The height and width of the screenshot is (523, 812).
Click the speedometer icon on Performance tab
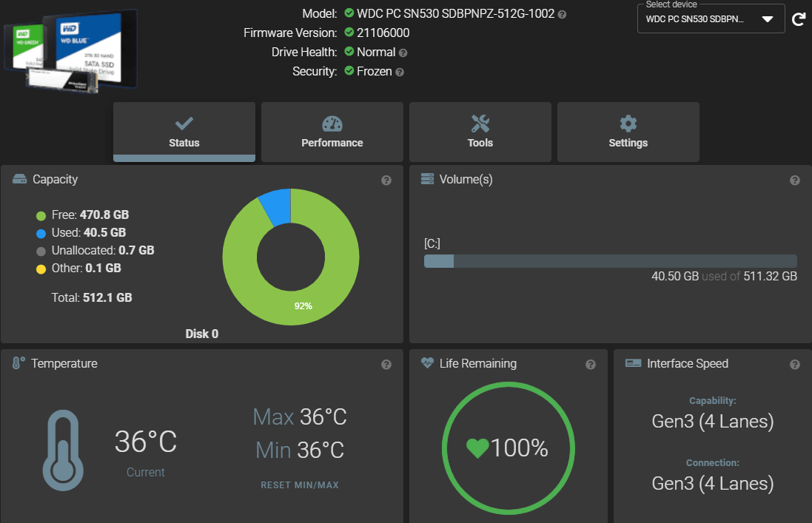(x=332, y=124)
